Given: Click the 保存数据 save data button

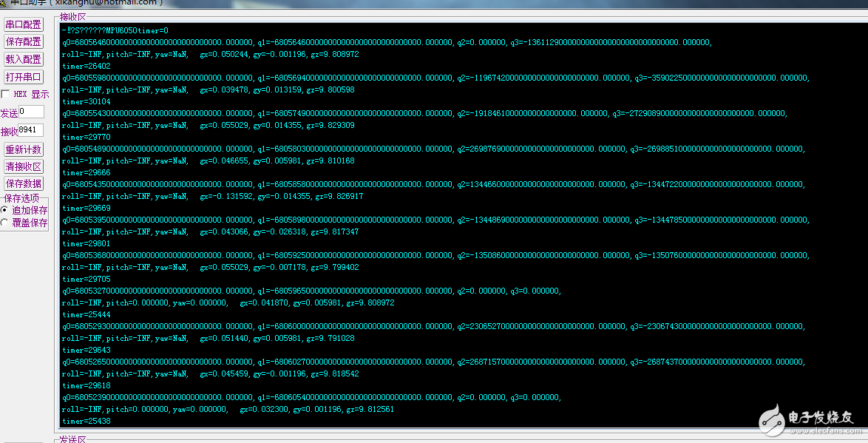Looking at the screenshot, I should (x=23, y=184).
